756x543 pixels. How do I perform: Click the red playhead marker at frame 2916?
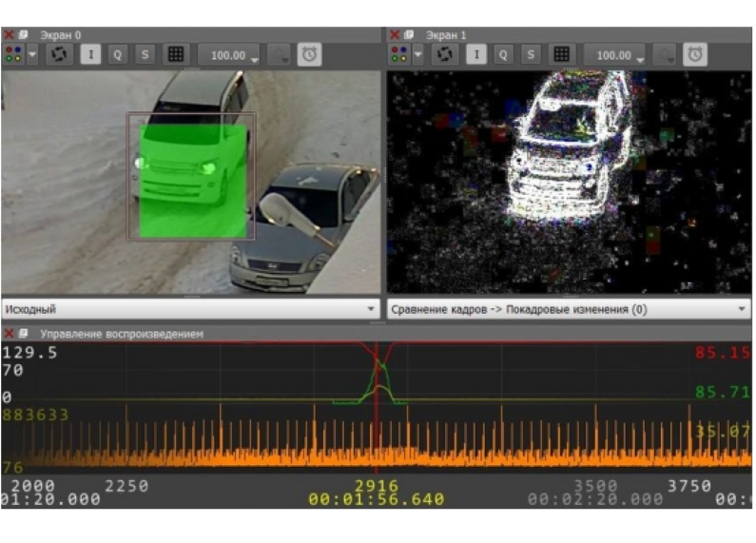(x=377, y=408)
